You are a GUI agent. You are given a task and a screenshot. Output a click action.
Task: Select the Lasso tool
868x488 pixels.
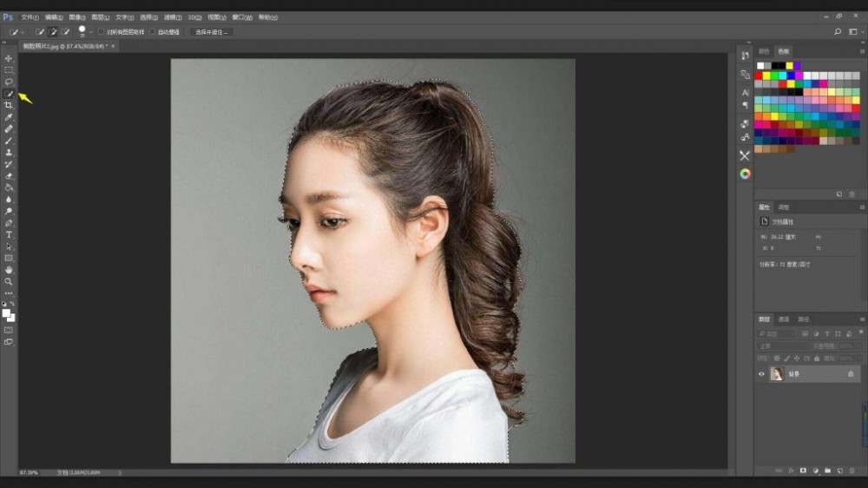pyautogui.click(x=9, y=82)
